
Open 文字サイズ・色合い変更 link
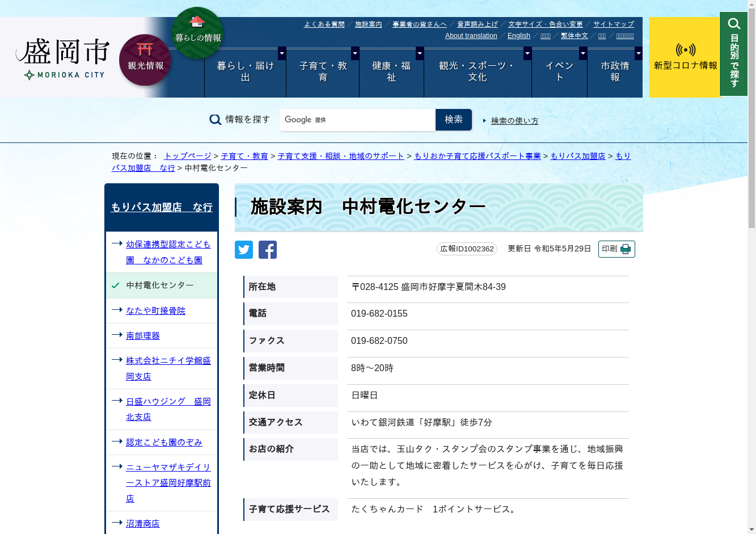point(546,24)
